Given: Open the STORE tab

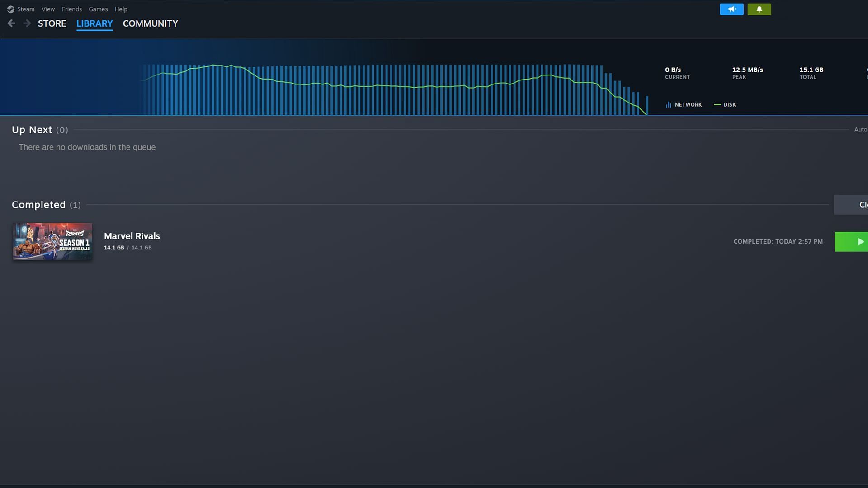Looking at the screenshot, I should [x=52, y=23].
